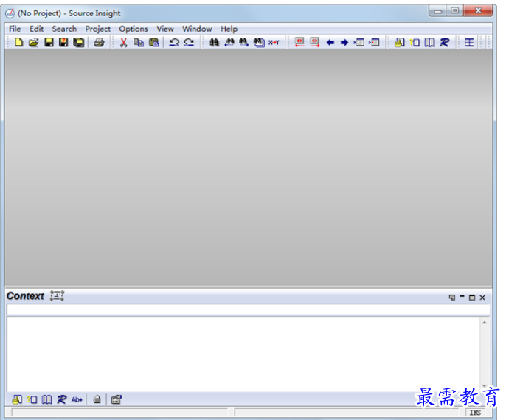Click the Search Files binoculars icon
Image resolution: width=506 pixels, height=420 pixels.
pyautogui.click(x=259, y=42)
